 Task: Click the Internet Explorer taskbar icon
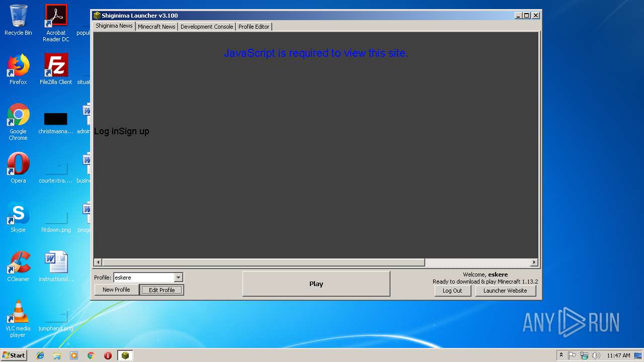pyautogui.click(x=40, y=355)
